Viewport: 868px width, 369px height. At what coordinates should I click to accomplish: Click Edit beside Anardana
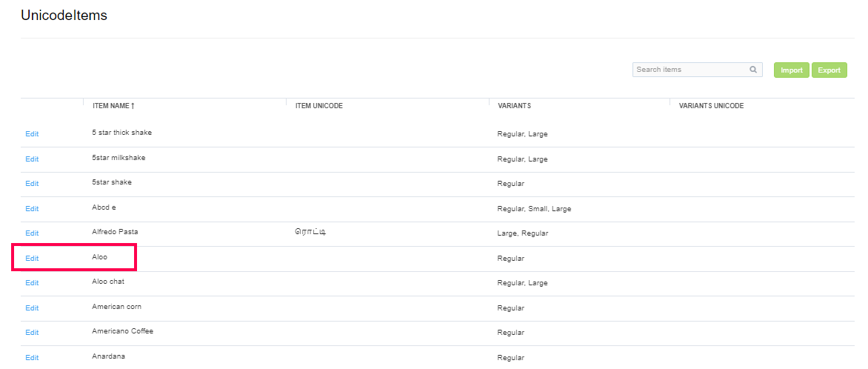(32, 358)
